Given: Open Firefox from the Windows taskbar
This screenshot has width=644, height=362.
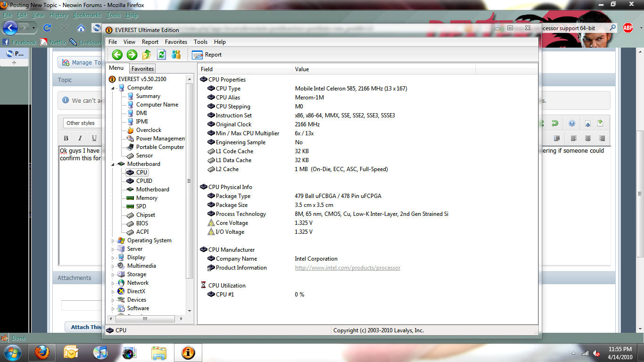Looking at the screenshot, I should coord(42,352).
